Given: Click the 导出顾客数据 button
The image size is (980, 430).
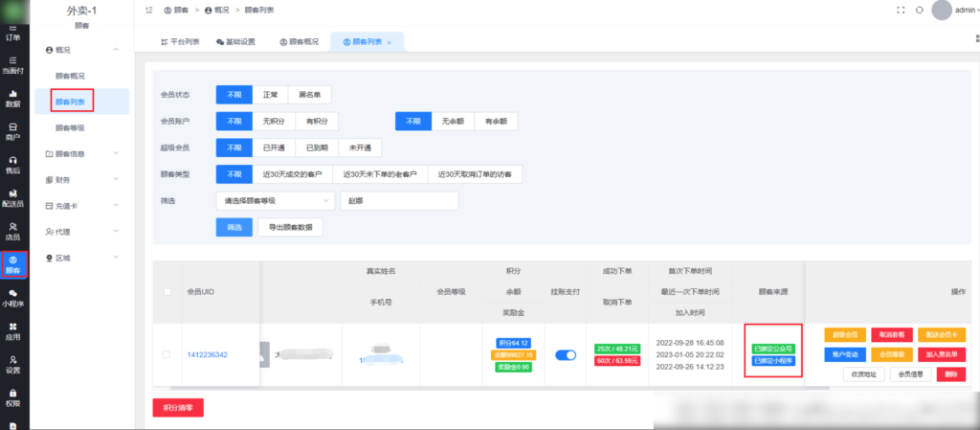Looking at the screenshot, I should pos(290,228).
